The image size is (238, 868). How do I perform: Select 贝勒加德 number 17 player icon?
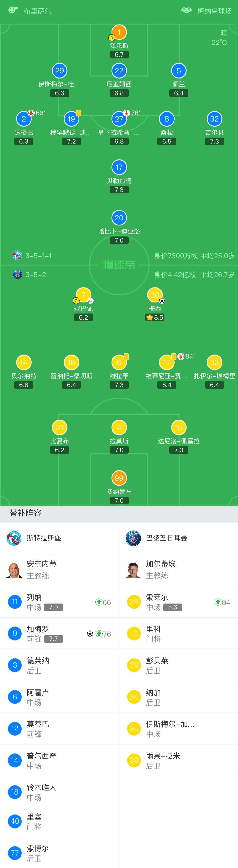click(x=119, y=167)
